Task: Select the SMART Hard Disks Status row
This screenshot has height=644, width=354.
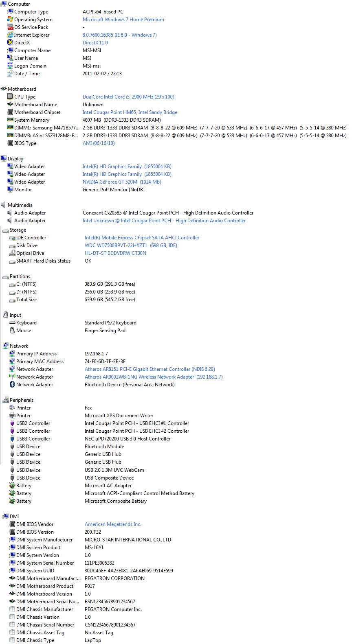Action: tap(50, 261)
